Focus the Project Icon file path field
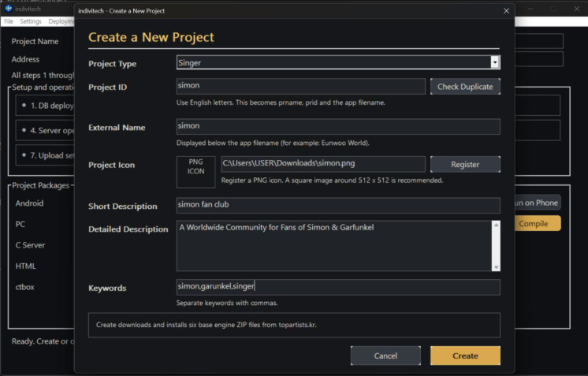This screenshot has height=376, width=588. 323,164
